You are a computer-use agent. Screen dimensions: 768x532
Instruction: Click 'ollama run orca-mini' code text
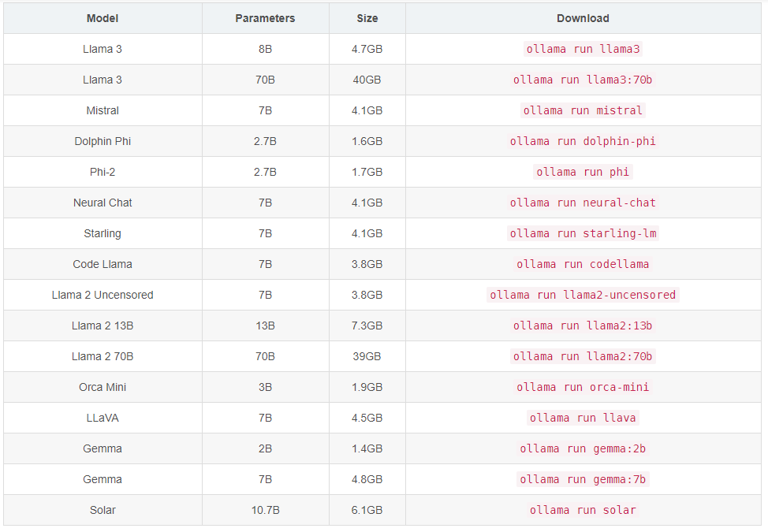coord(583,387)
